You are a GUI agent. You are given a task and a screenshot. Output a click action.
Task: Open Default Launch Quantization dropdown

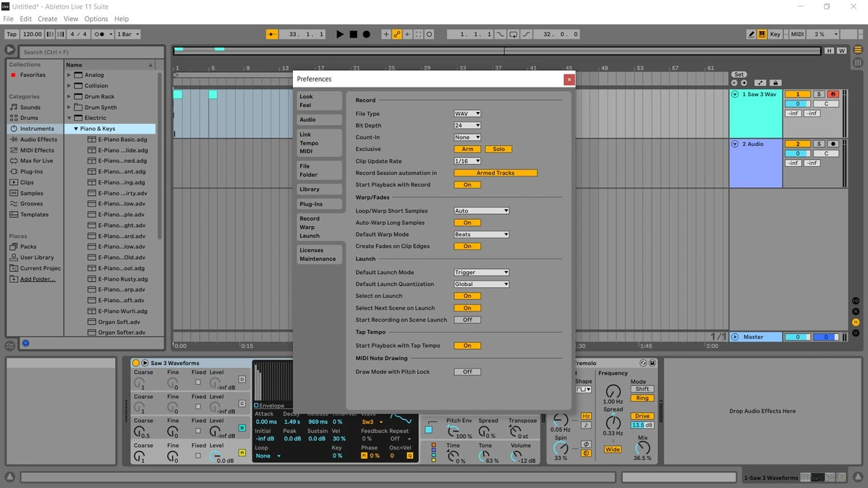click(x=482, y=284)
